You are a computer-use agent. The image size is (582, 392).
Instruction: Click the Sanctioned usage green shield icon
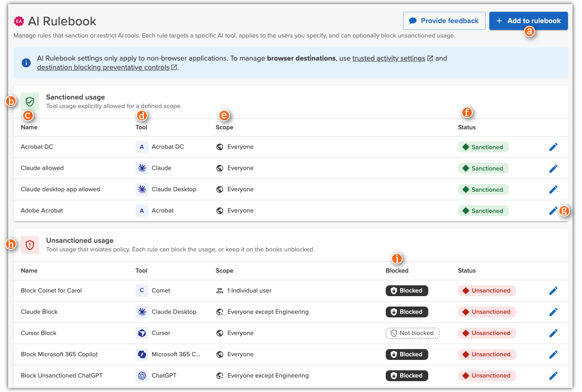[30, 102]
